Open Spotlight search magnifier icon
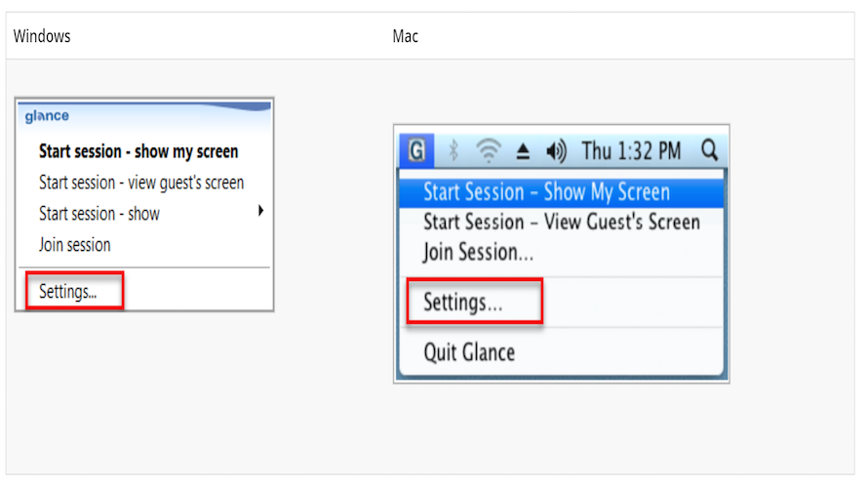Screen dimensions: 868x488 (709, 150)
